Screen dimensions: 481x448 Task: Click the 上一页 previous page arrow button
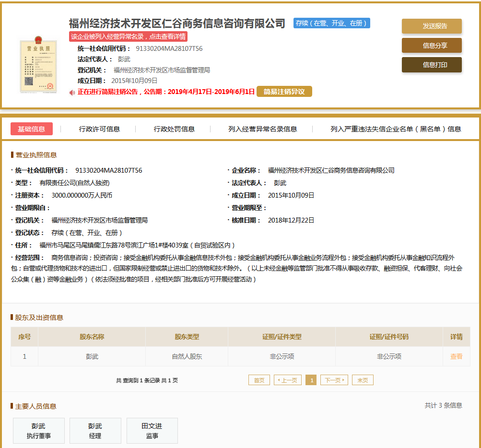[288, 380]
